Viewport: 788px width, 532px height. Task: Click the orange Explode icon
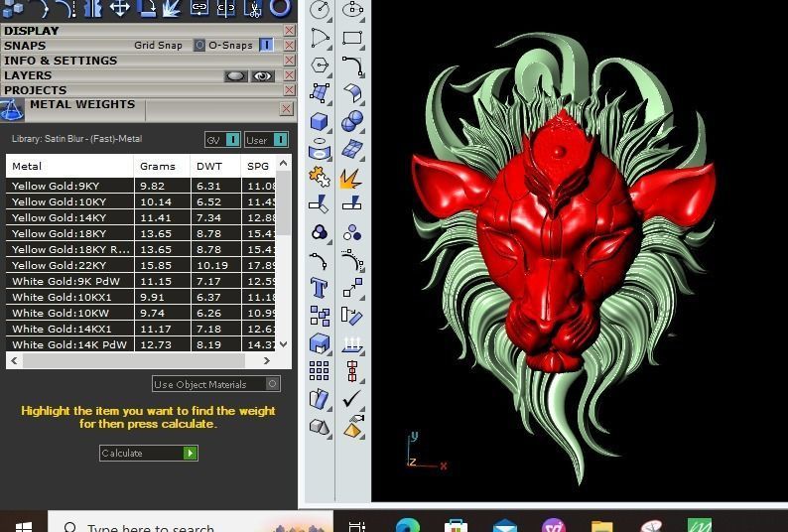pyautogui.click(x=351, y=179)
